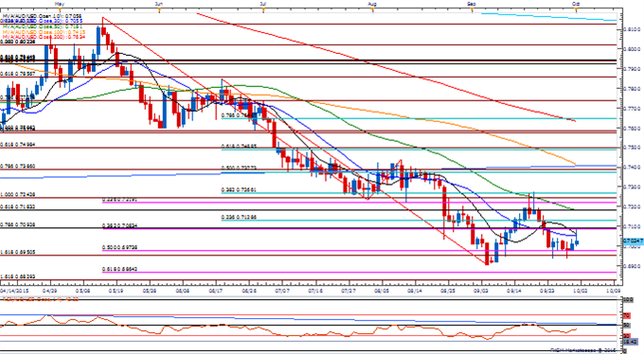This screenshot has height=354, width=644.
Task: Click the 06/17 date label
Action: [216, 290]
